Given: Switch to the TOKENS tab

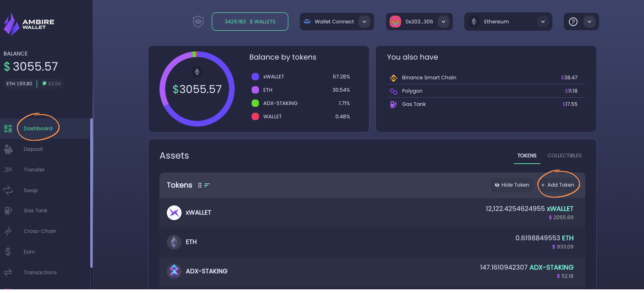Looking at the screenshot, I should coord(527,156).
